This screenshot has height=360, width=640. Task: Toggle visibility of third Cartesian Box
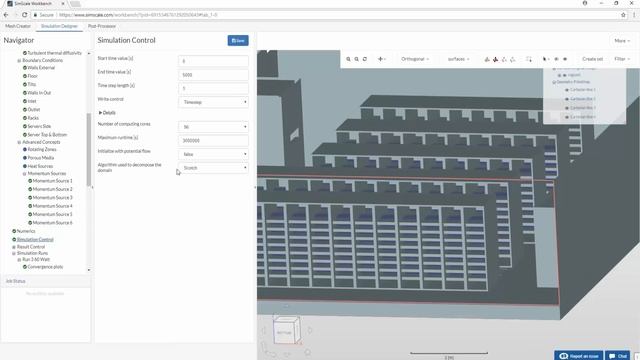[567, 108]
